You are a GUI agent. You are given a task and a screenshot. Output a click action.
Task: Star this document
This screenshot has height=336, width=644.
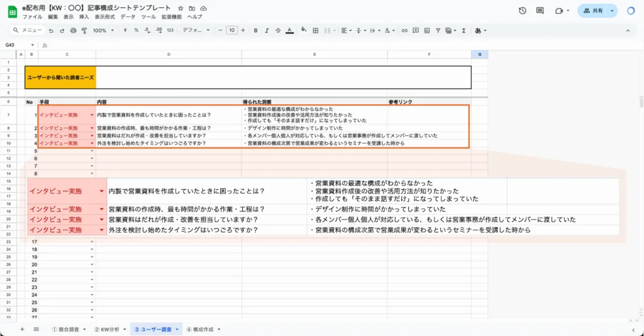click(x=181, y=8)
